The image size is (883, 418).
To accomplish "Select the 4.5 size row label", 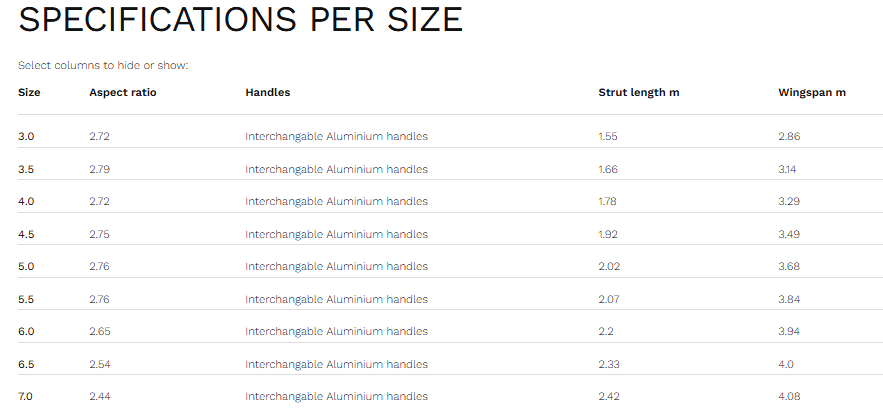I will 26,234.
